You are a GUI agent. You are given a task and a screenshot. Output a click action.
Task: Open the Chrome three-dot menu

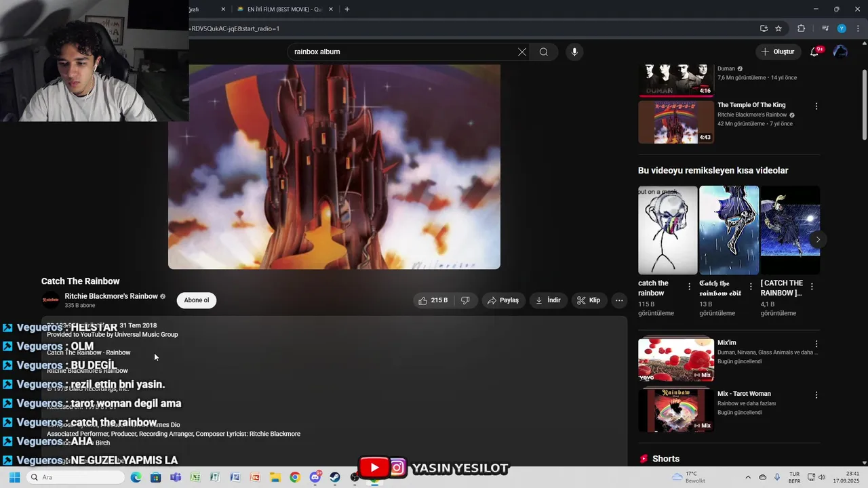click(x=859, y=28)
